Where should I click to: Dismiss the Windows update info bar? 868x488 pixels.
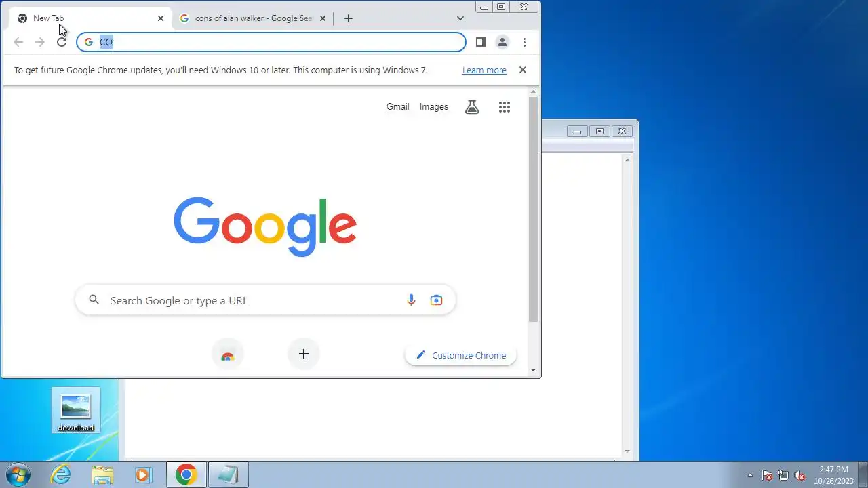point(523,70)
